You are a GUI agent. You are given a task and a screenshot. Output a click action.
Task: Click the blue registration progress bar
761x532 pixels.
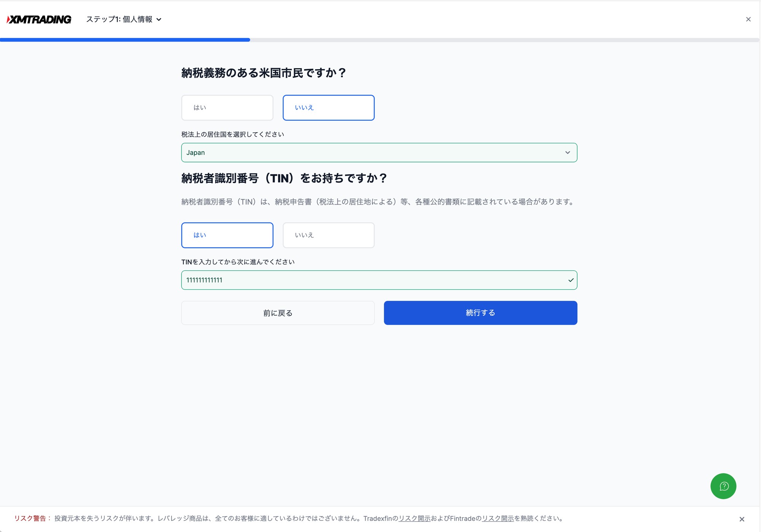[125, 40]
